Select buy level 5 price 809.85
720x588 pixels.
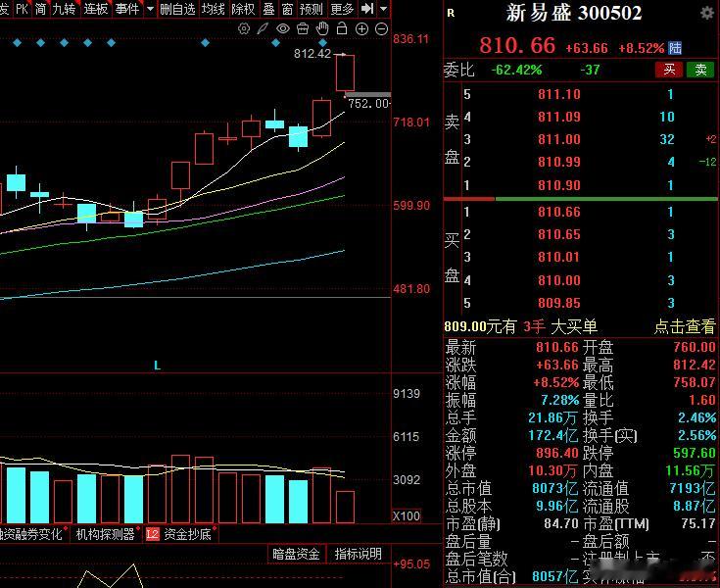tap(558, 303)
